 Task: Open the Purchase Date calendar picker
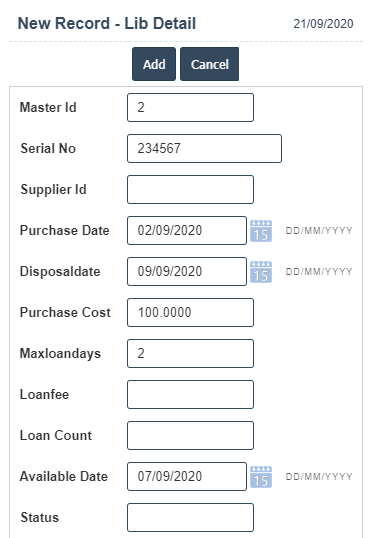point(261,231)
